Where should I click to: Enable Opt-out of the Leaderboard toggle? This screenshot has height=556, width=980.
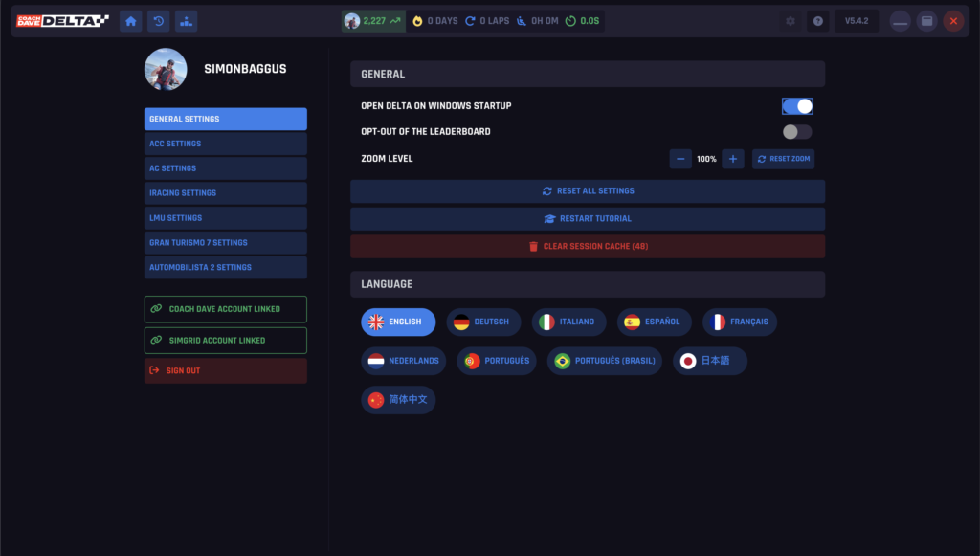click(x=797, y=132)
